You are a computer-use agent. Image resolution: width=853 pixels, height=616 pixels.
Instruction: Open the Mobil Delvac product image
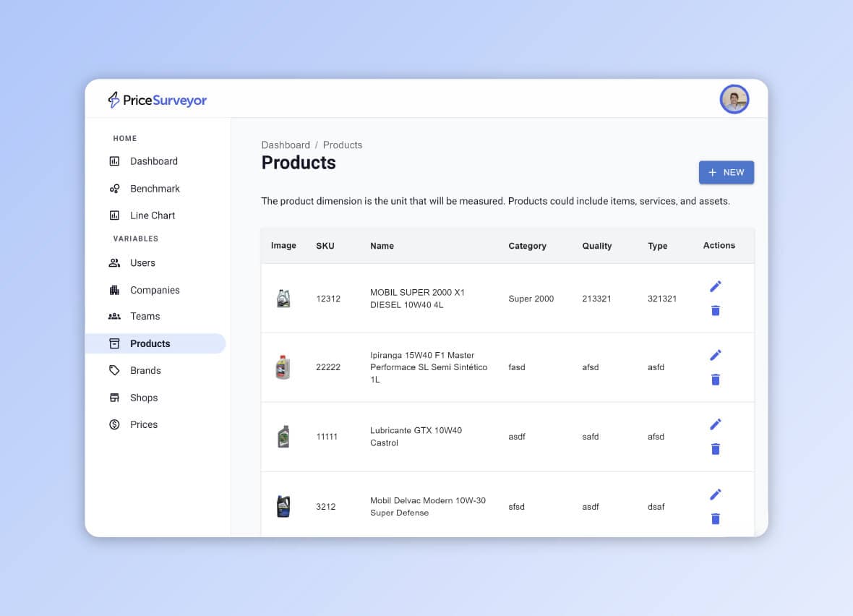point(283,506)
